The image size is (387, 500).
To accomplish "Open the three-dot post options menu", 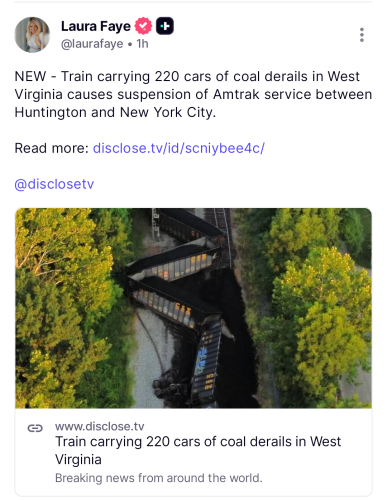I will (362, 35).
